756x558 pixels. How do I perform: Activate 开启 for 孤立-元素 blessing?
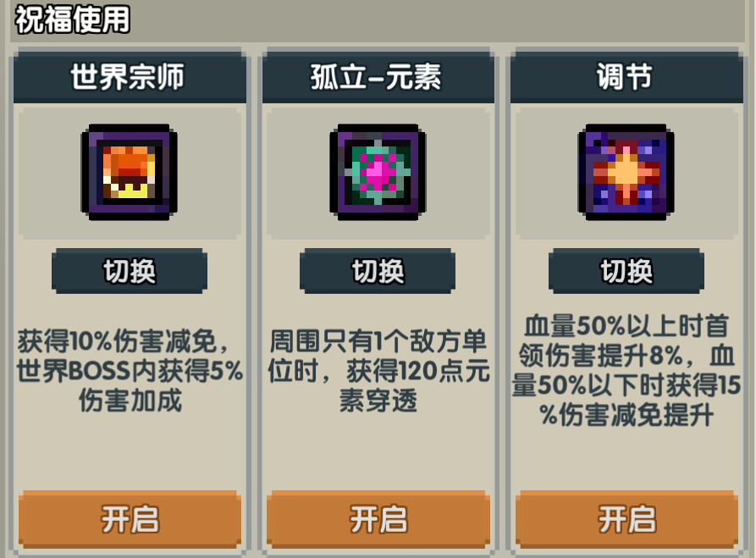tap(378, 519)
